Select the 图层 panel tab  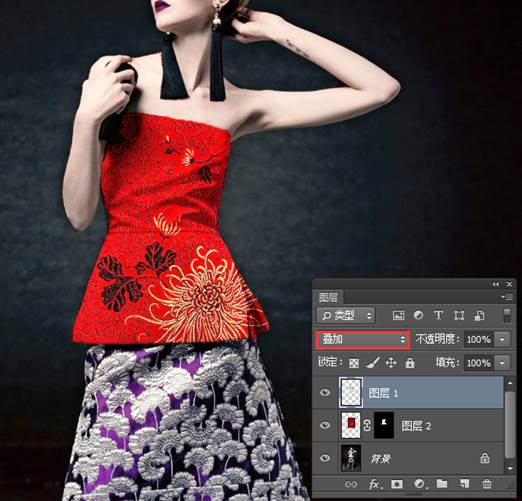[x=328, y=297]
